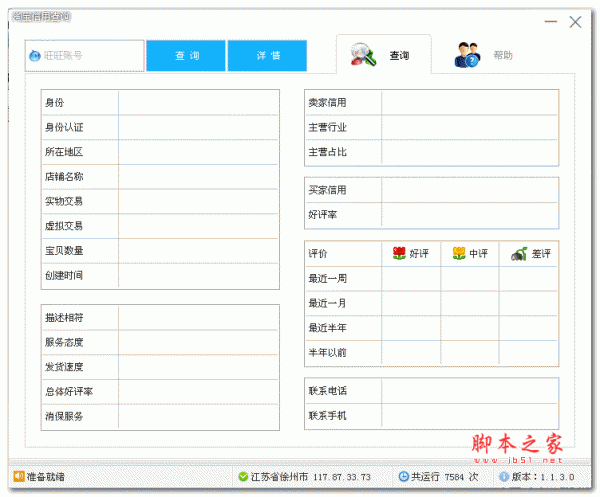Select the 最近半年 row label
This screenshot has height=497, width=600.
[328, 328]
